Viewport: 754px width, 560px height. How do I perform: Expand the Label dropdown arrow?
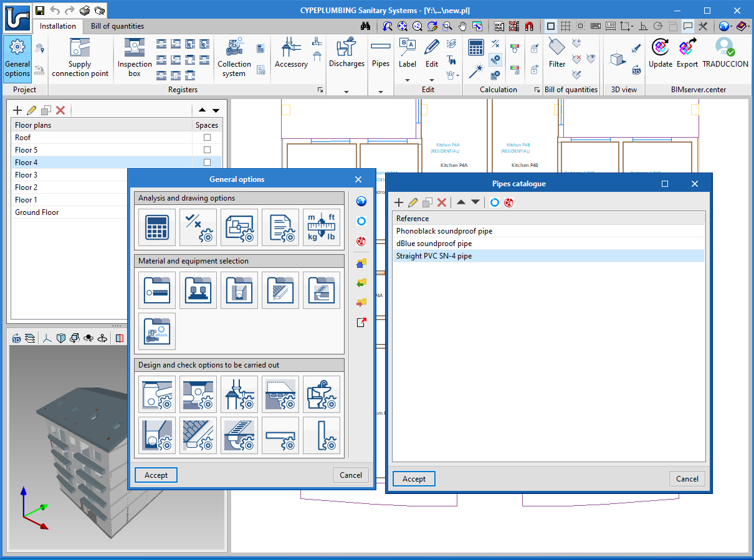408,79
